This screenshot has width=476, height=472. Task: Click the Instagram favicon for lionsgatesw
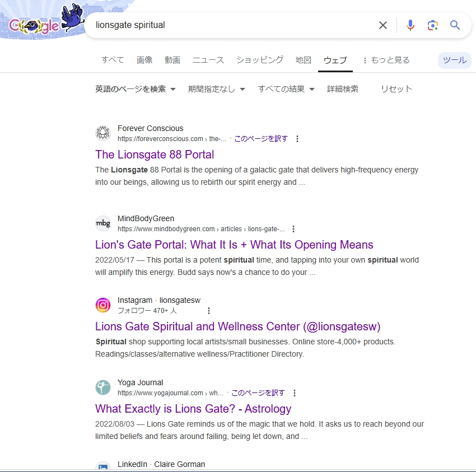click(x=103, y=305)
